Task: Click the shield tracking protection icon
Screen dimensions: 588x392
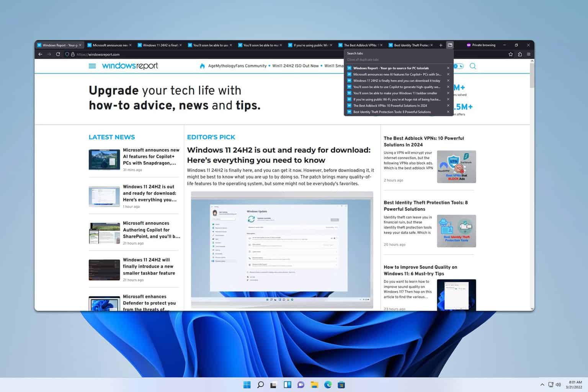Action: pos(67,54)
